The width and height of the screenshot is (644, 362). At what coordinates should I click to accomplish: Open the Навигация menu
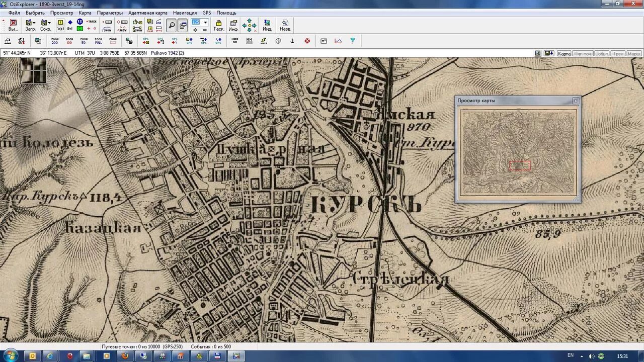coord(185,13)
